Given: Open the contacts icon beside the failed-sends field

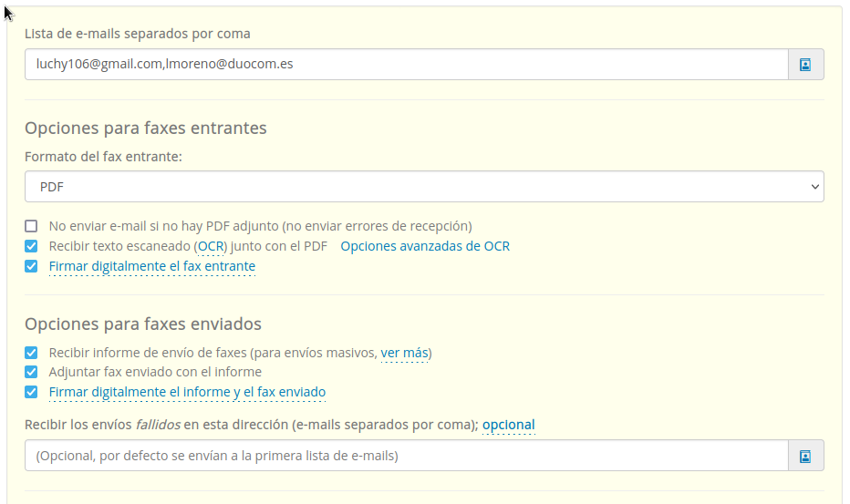Looking at the screenshot, I should point(805,456).
